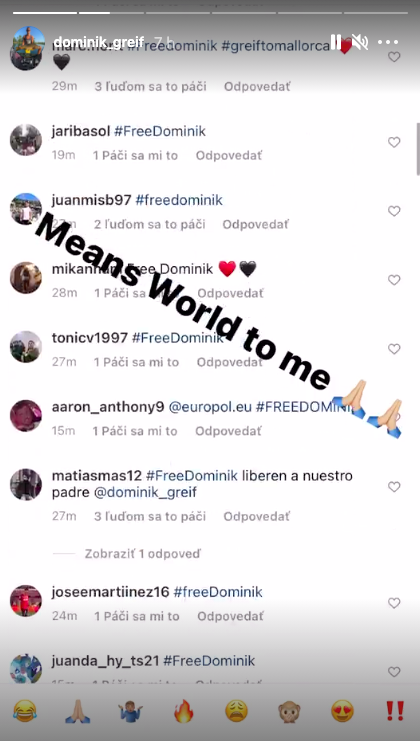Send the shrugging person emoji reaction

point(131,711)
